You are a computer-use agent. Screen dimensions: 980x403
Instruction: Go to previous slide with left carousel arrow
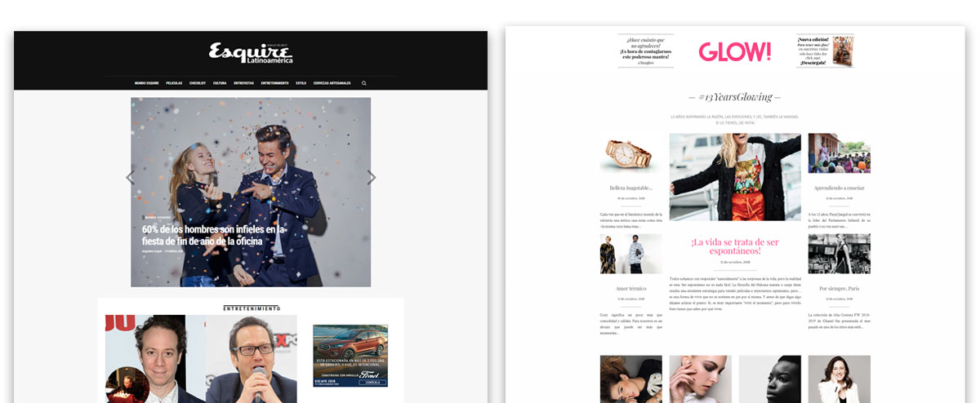click(130, 177)
